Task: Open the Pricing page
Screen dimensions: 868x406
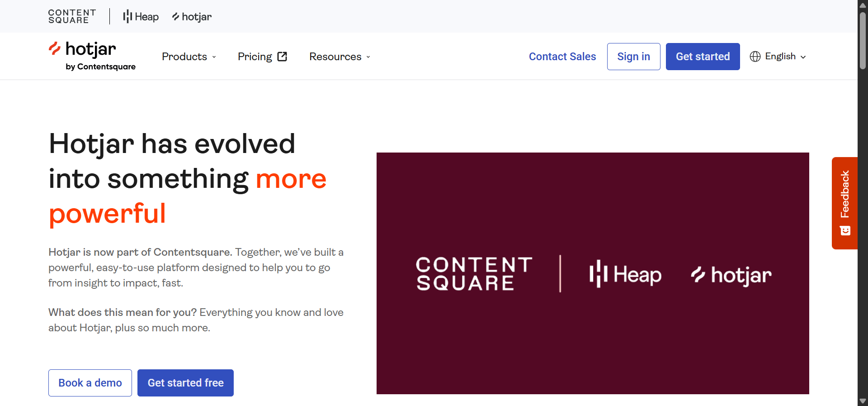Action: point(262,57)
